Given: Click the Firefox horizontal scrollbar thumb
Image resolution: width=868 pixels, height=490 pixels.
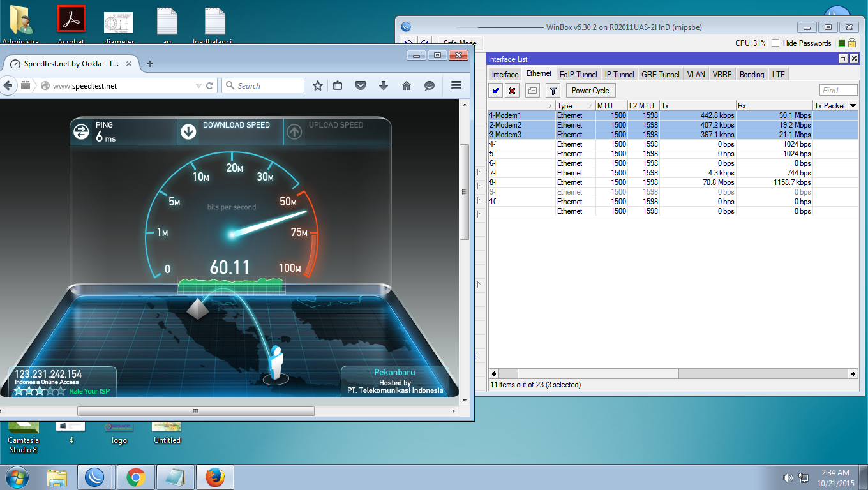Looking at the screenshot, I should [196, 411].
